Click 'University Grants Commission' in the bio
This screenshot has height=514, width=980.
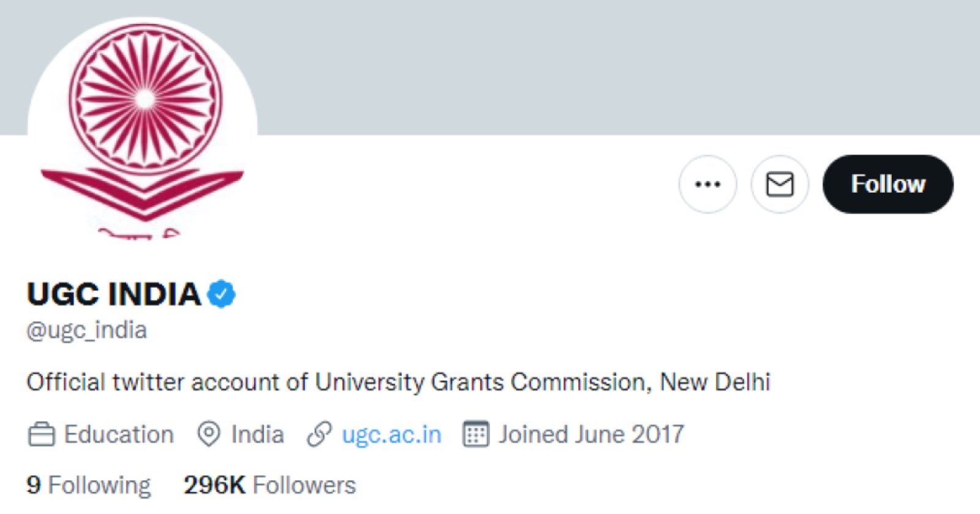[481, 382]
